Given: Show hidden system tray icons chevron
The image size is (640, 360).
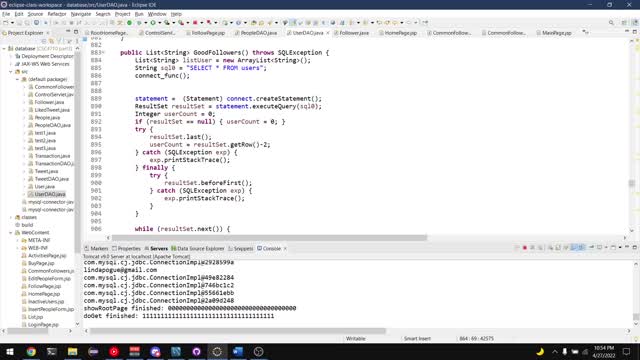Looking at the screenshot, I should click(555, 351).
